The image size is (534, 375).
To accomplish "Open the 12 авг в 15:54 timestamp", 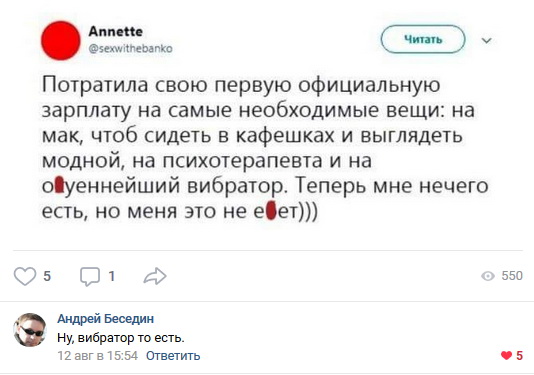I will [x=97, y=356].
